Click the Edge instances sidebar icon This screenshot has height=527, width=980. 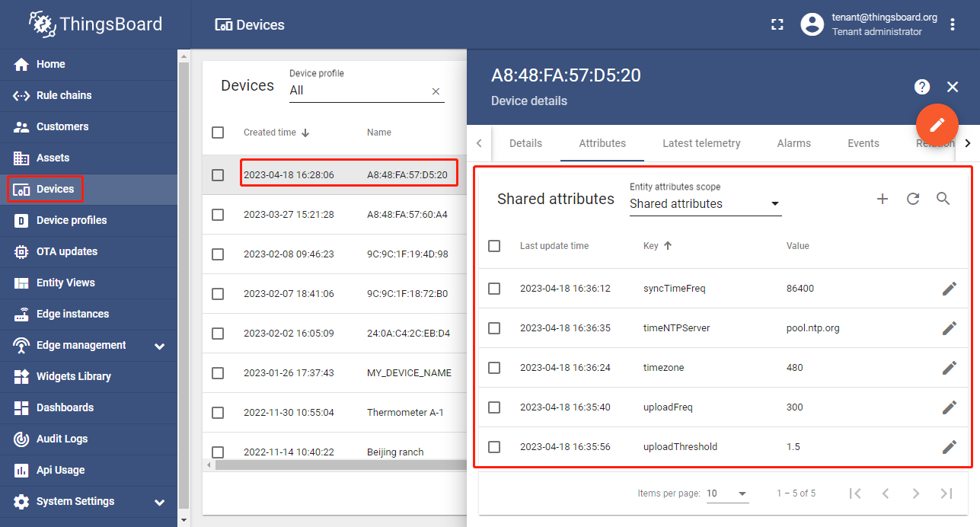[21, 314]
